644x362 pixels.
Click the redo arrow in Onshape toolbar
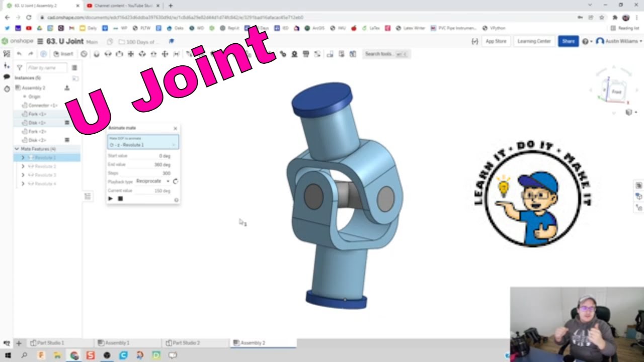31,54
